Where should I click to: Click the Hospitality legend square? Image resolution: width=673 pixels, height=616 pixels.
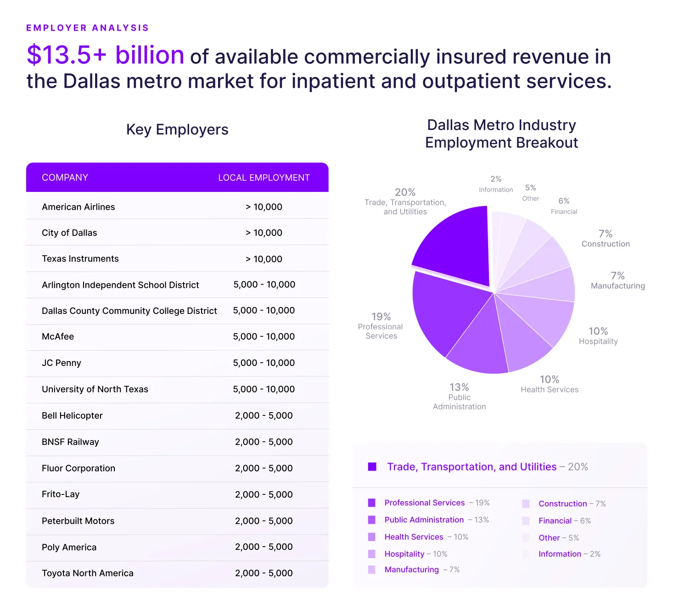coord(371,554)
